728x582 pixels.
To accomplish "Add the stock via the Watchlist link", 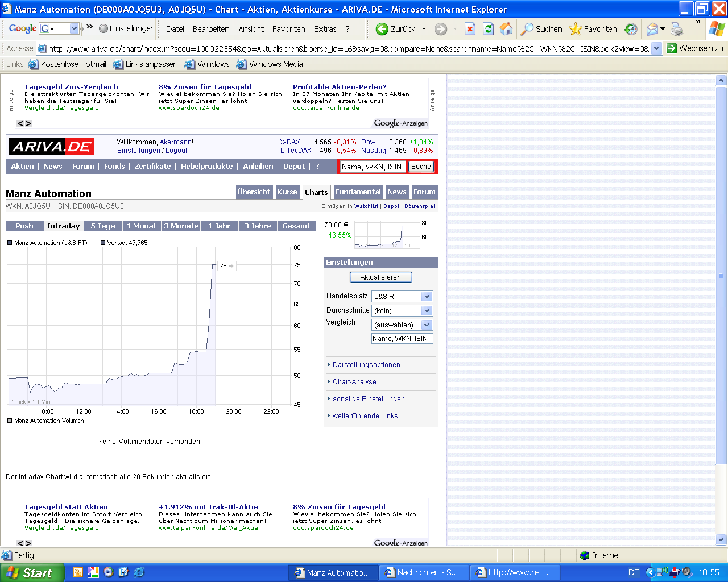I will [366, 206].
